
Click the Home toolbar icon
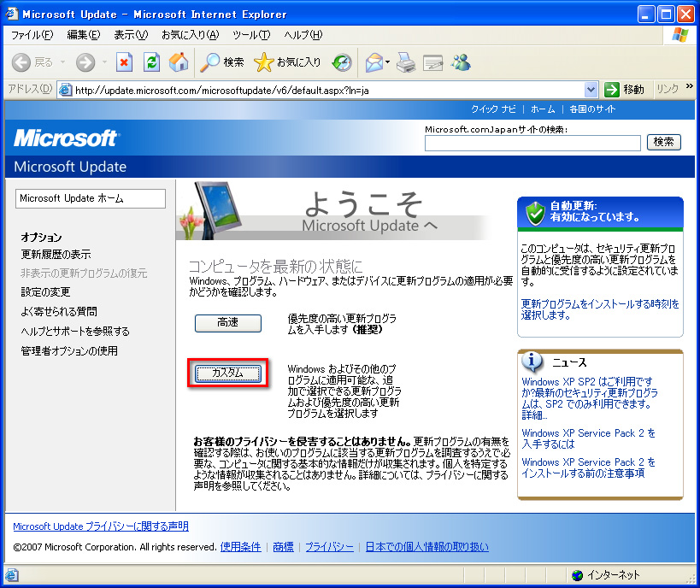click(x=179, y=62)
